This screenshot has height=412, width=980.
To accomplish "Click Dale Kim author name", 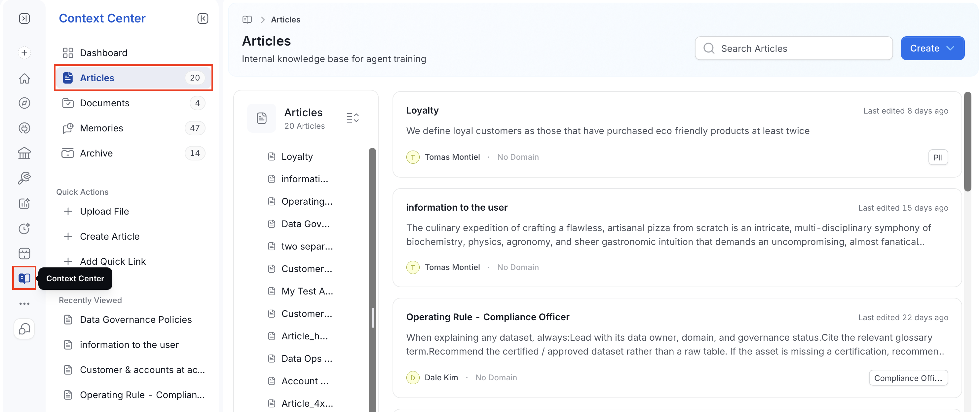I will click(441, 377).
